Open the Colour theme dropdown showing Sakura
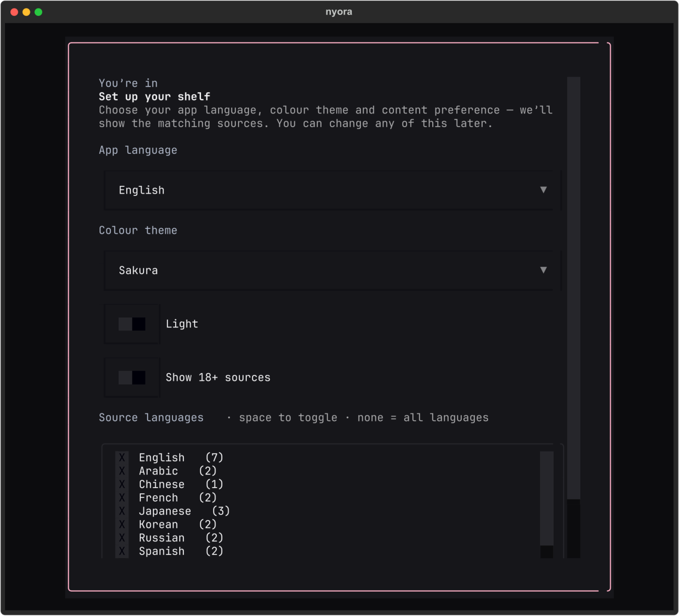This screenshot has width=679, height=616. click(x=332, y=270)
